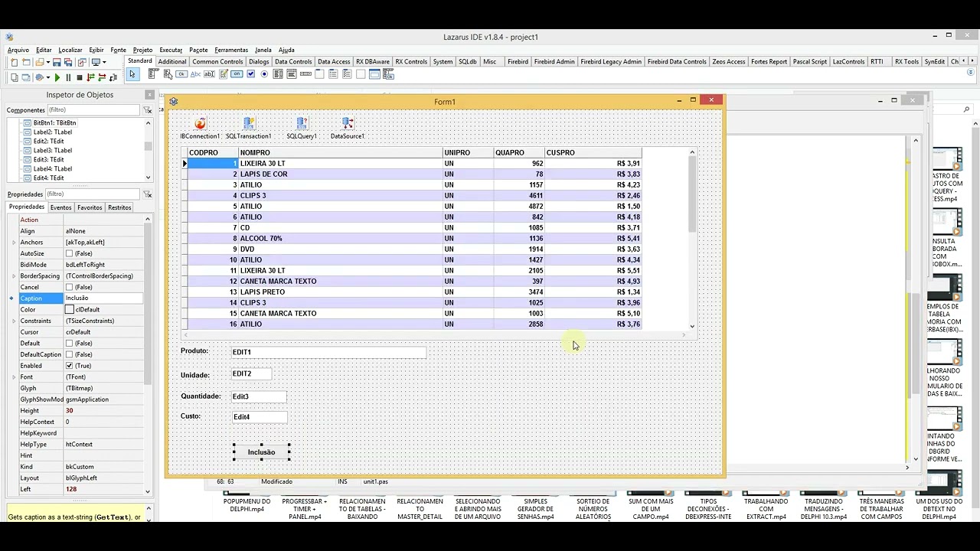Expand the Font property
The height and width of the screenshot is (551, 980).
click(13, 377)
